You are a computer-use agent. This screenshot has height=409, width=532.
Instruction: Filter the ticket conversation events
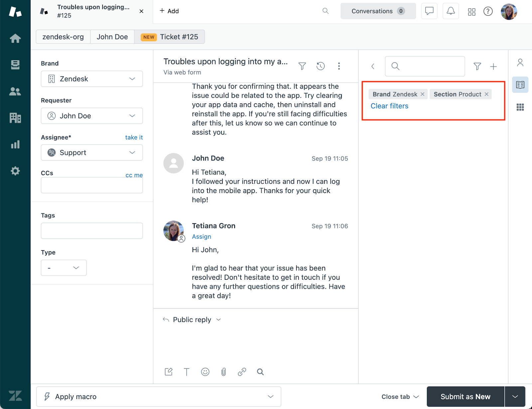[302, 66]
